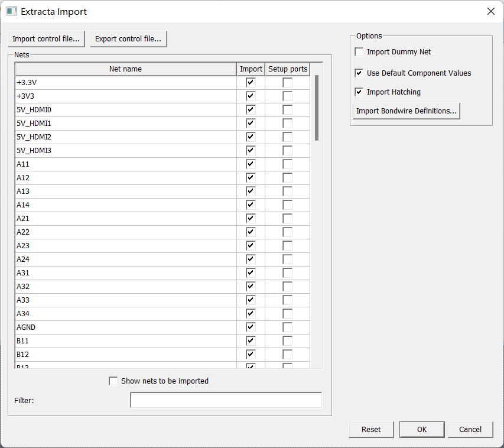Click the Extracta Import application icon in titlebar

click(x=12, y=11)
